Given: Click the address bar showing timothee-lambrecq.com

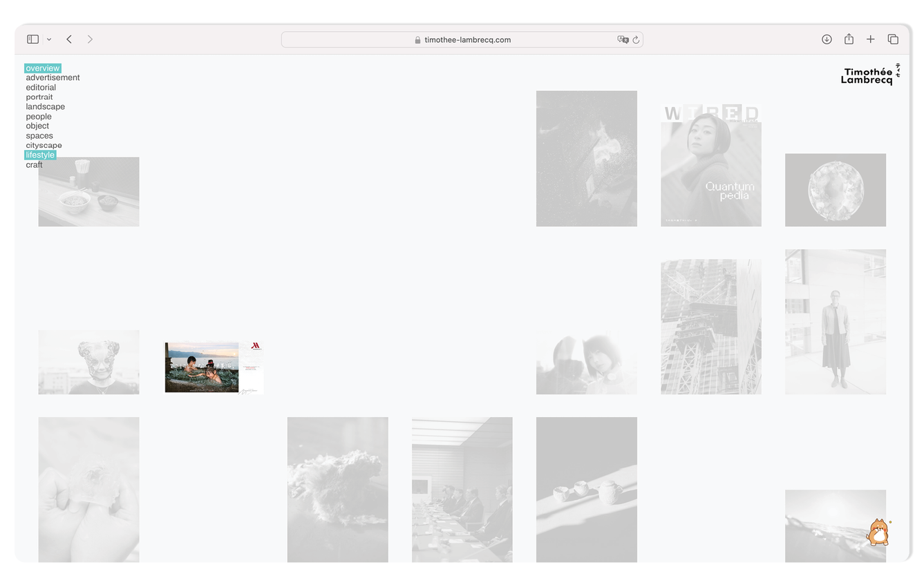Looking at the screenshot, I should pos(462,39).
